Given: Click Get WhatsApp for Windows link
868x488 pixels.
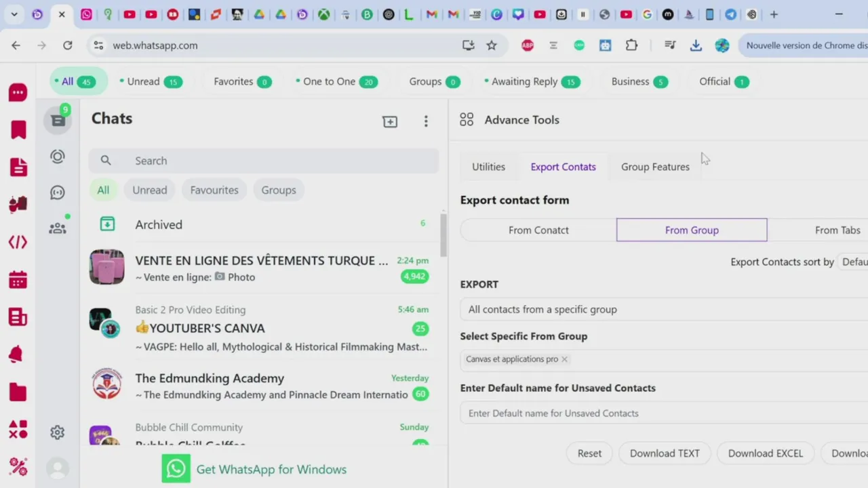Looking at the screenshot, I should (255, 469).
